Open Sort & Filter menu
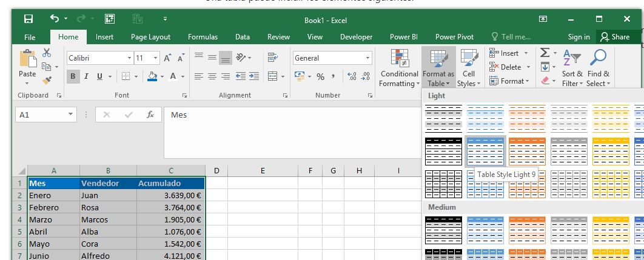 [x=572, y=68]
